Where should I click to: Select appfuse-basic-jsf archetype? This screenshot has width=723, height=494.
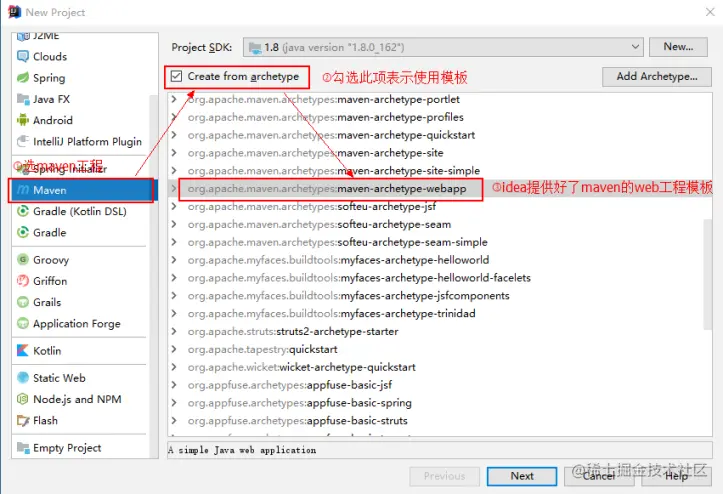290,385
